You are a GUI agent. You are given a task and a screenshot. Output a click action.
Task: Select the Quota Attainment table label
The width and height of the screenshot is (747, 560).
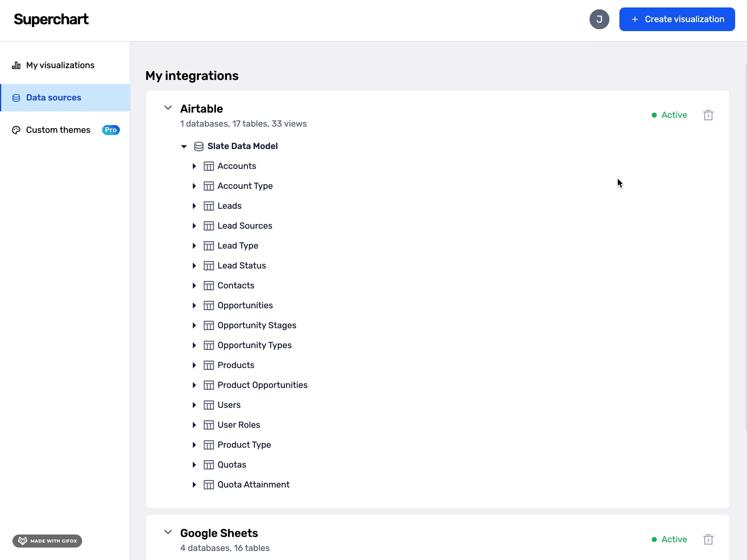pos(253,485)
